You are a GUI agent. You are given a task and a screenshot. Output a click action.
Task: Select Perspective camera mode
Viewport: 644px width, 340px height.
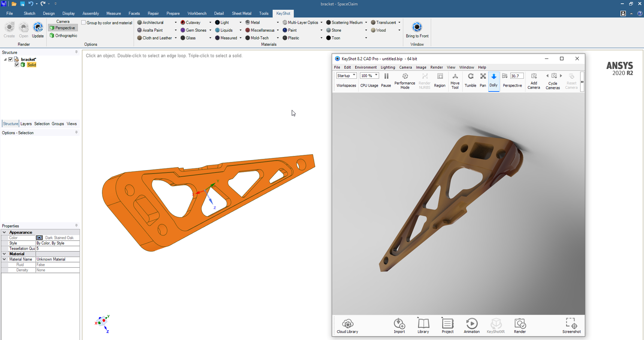[x=63, y=28]
